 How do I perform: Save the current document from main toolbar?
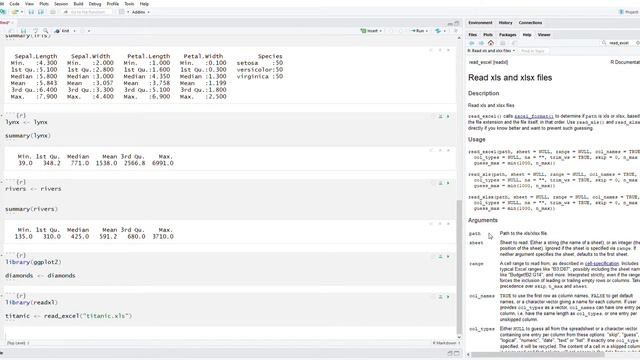pos(31,12)
